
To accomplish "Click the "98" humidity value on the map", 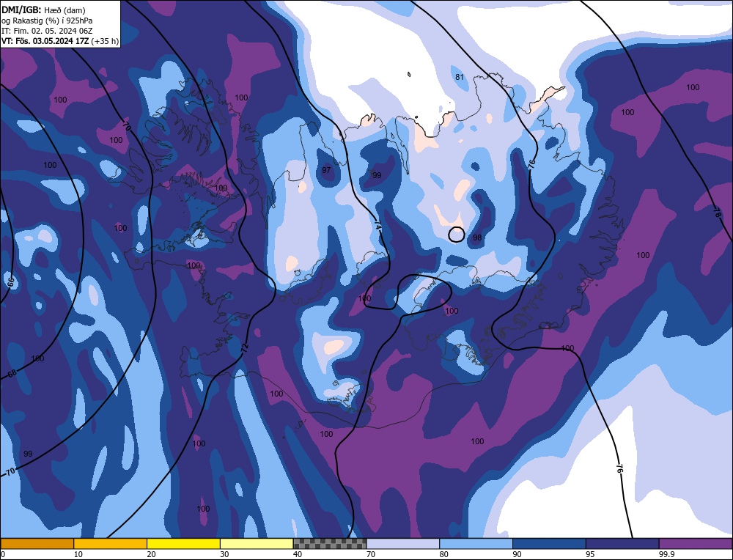I will 477,237.
